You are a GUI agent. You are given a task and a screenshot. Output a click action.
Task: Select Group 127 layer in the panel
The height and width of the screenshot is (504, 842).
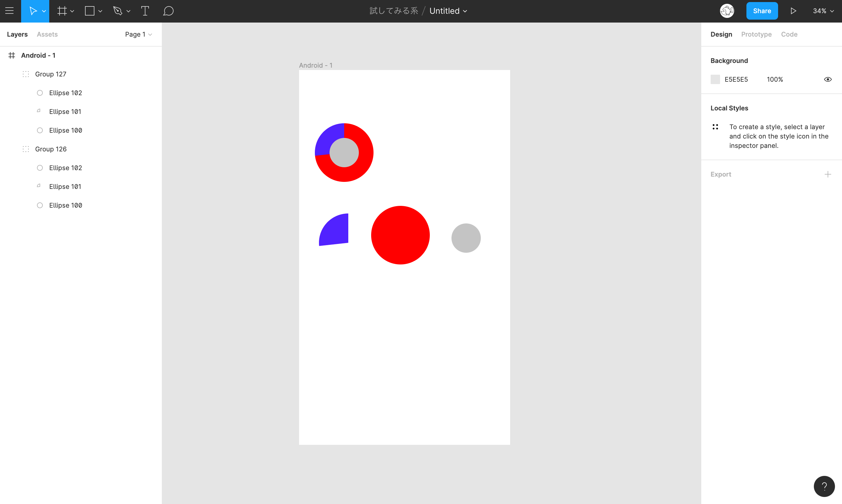51,74
